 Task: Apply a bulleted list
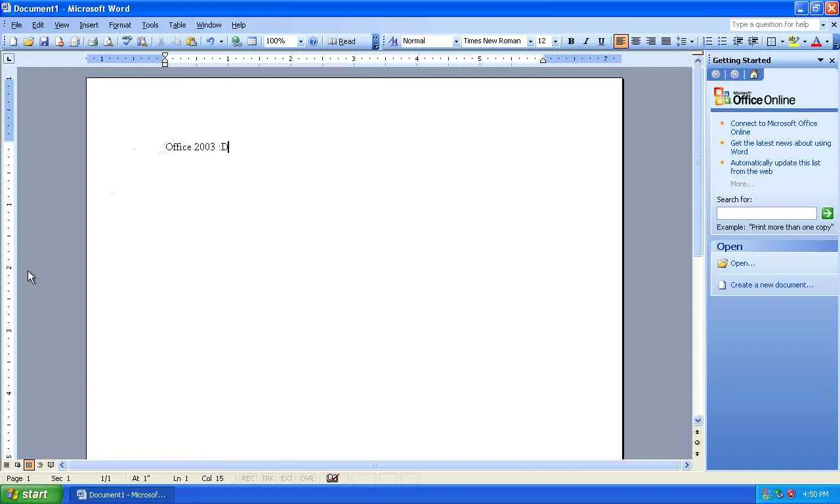[723, 41]
